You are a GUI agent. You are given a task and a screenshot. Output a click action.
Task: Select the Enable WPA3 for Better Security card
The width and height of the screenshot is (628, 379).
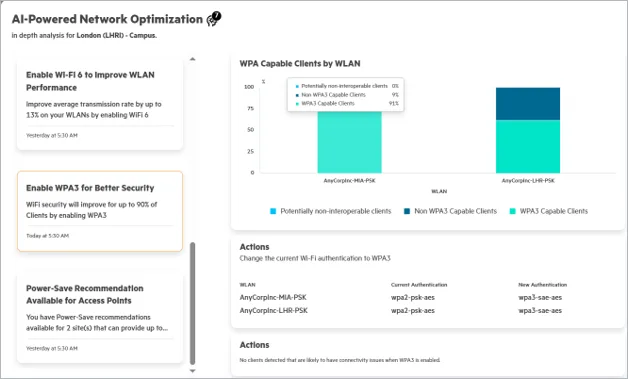[x=100, y=212]
